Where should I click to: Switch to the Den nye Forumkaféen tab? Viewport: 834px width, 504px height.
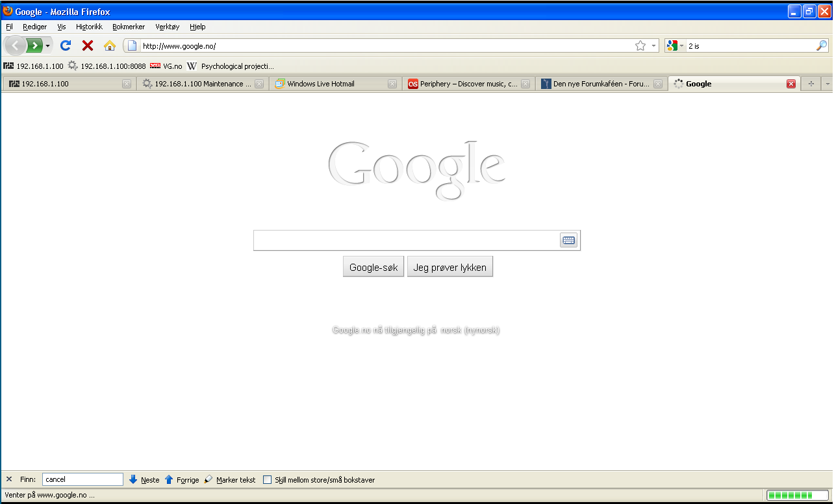tap(601, 84)
